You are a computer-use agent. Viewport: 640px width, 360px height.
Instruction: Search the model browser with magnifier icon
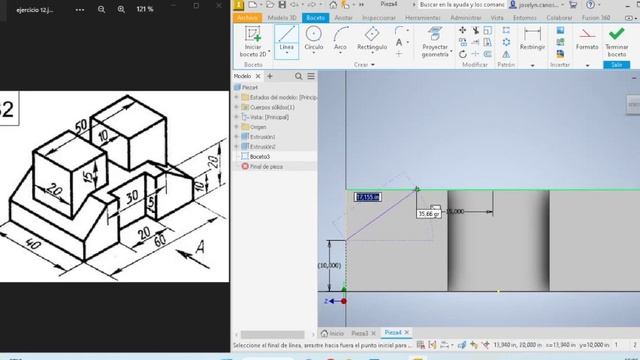tap(298, 76)
